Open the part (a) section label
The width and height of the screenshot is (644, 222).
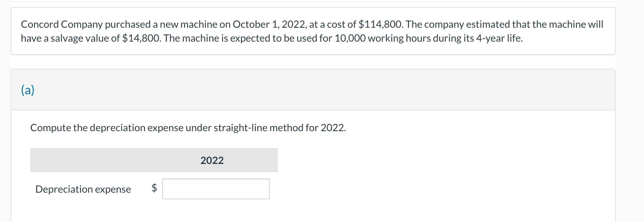click(28, 90)
